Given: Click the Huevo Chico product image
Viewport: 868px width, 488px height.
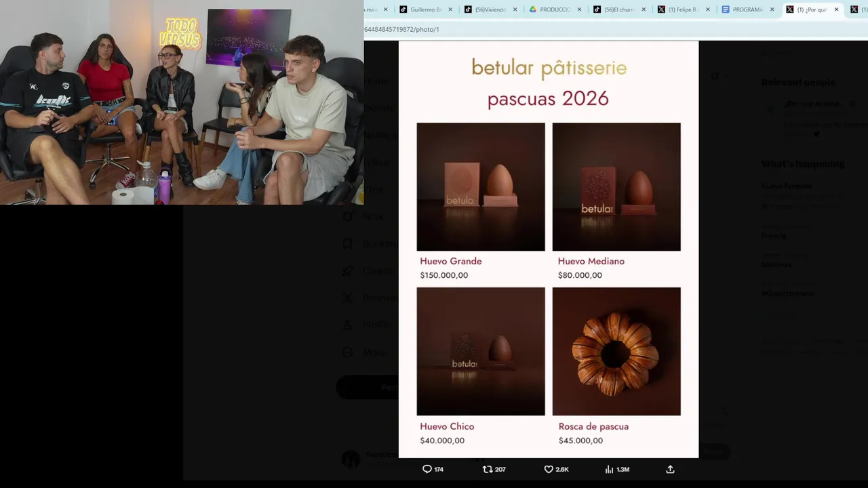Looking at the screenshot, I should click(x=481, y=351).
